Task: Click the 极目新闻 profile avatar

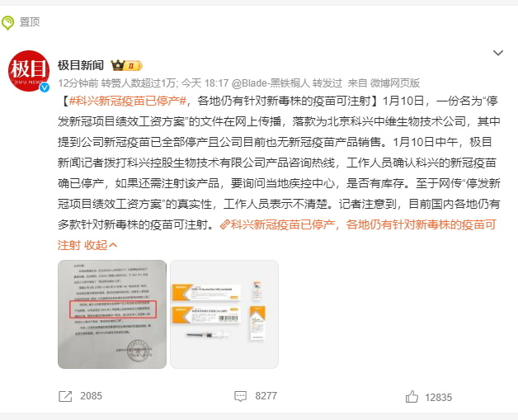Action: coord(29,71)
